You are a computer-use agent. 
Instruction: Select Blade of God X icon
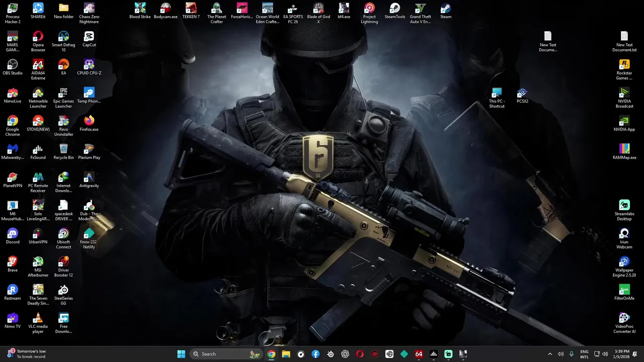tap(318, 13)
